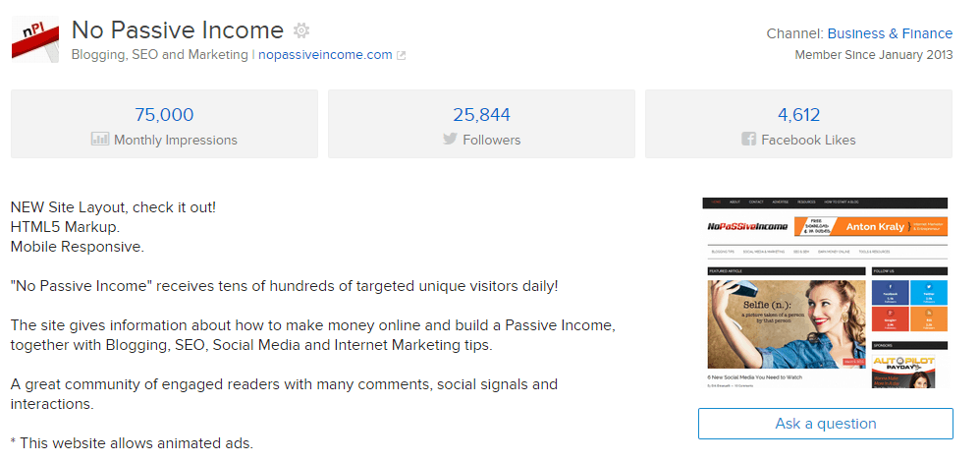
Task: Click the bar chart Monthly Impressions icon
Action: (100, 140)
